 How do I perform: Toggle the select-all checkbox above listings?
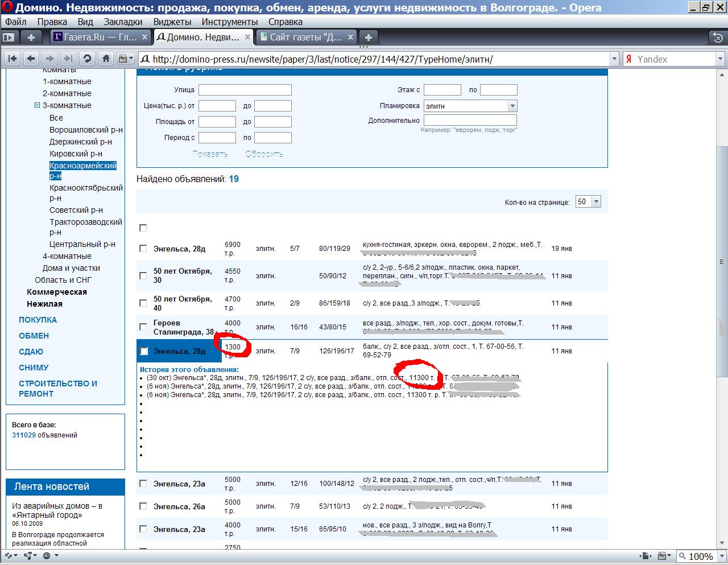[x=143, y=228]
